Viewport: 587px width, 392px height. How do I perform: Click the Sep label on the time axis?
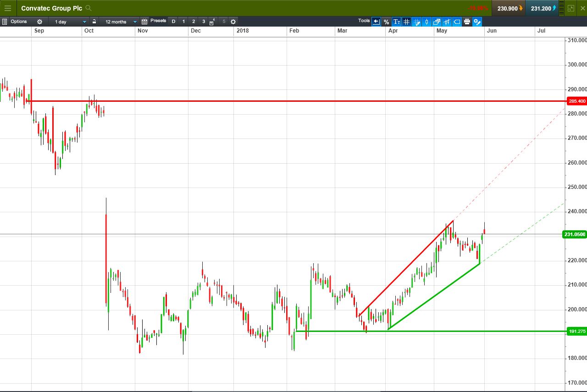pos(39,31)
